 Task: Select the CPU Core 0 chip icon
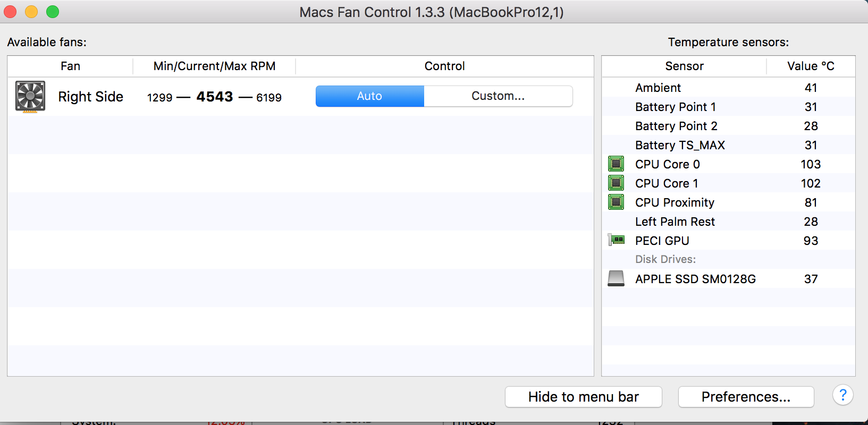[616, 164]
